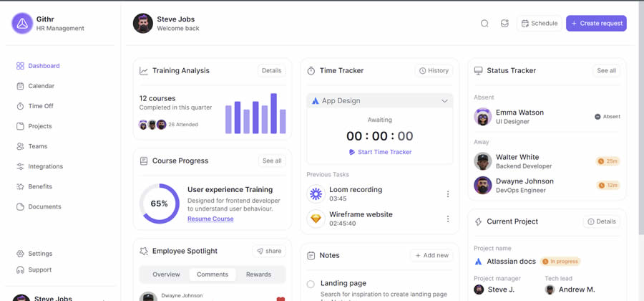Click the Create request button
The width and height of the screenshot is (644, 301).
pyautogui.click(x=596, y=24)
